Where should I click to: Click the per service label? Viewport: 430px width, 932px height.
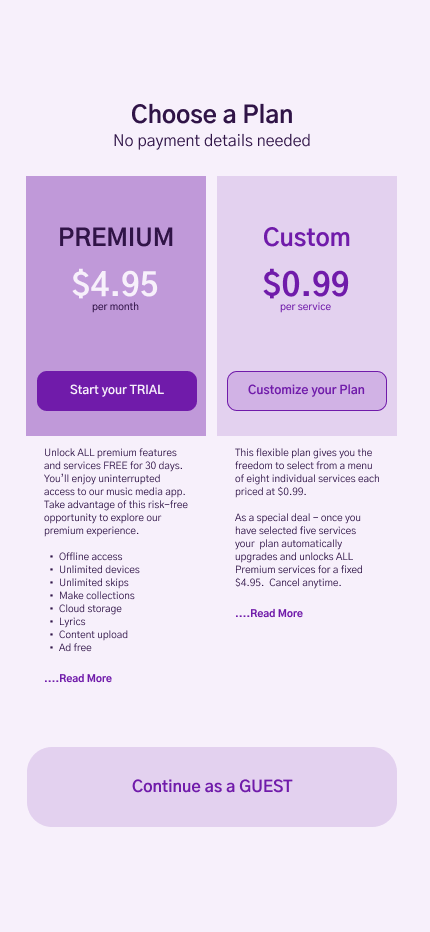[x=306, y=307]
